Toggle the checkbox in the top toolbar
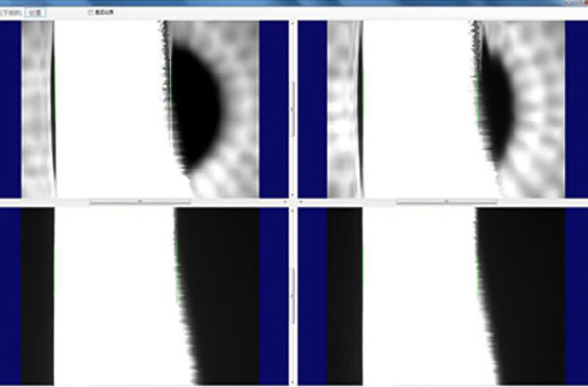The width and height of the screenshot is (588, 387). pos(90,12)
